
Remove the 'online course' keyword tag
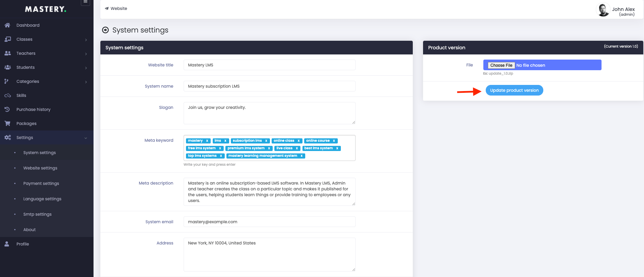tap(334, 141)
